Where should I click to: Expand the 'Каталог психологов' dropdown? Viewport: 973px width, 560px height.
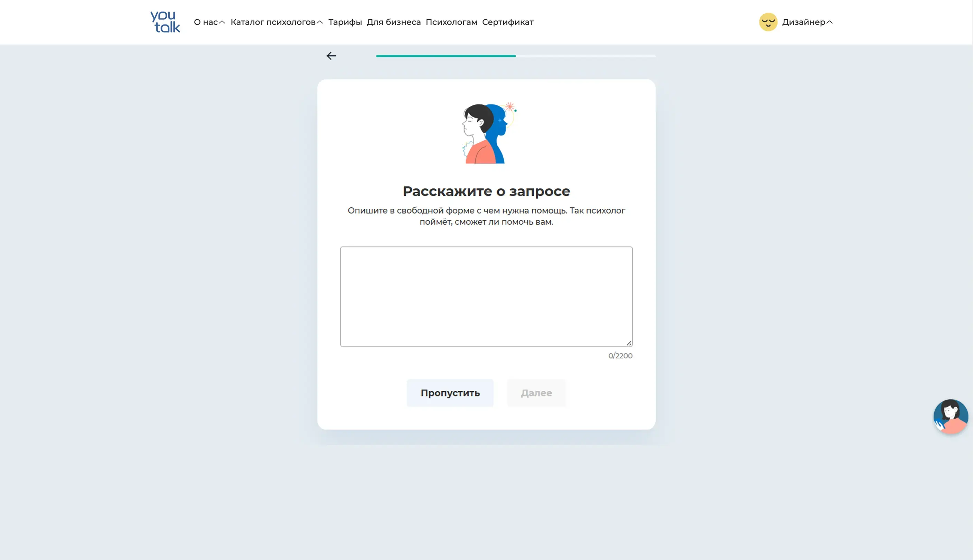(273, 22)
